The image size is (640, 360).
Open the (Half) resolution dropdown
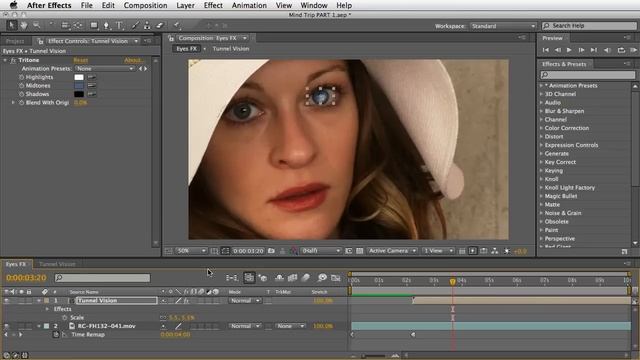(321, 251)
